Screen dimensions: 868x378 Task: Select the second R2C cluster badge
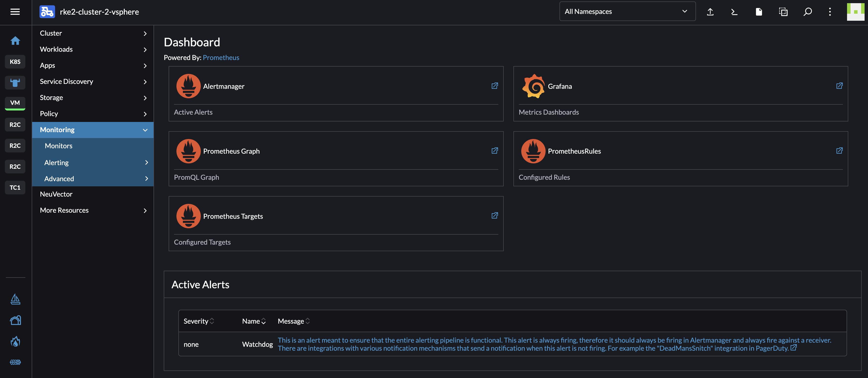(x=15, y=146)
